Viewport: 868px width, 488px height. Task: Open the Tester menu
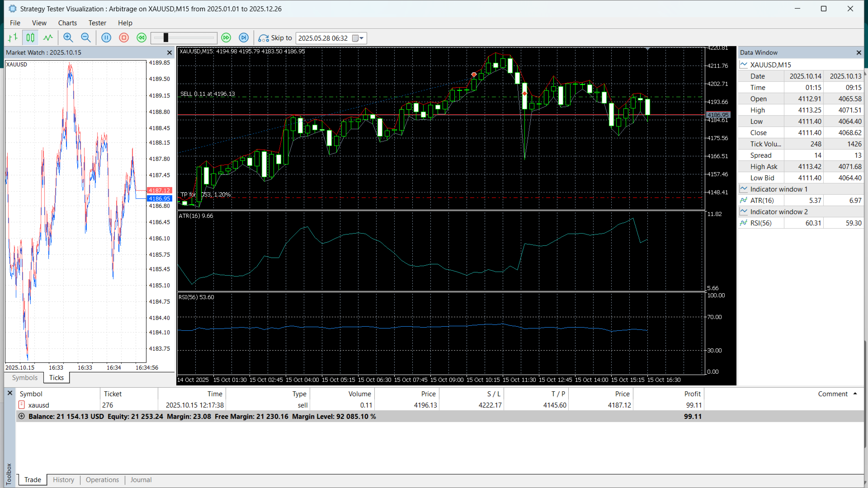pyautogui.click(x=97, y=23)
